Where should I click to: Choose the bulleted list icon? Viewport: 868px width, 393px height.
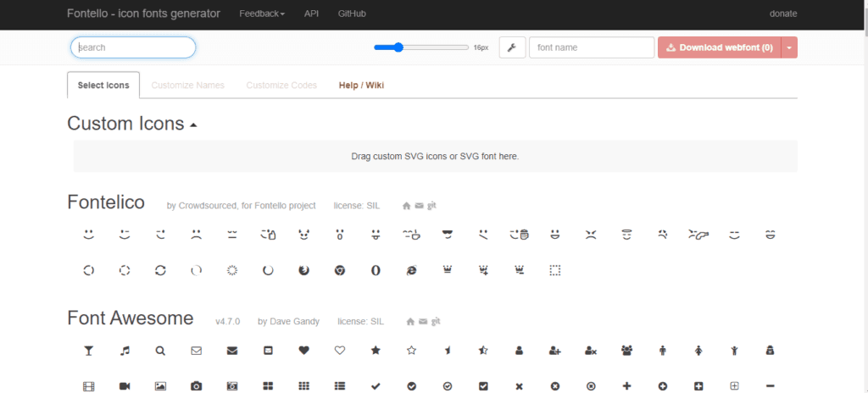340,386
